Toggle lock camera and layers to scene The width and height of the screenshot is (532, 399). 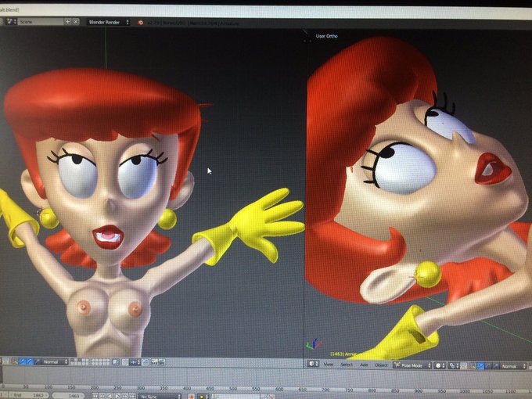(x=116, y=362)
